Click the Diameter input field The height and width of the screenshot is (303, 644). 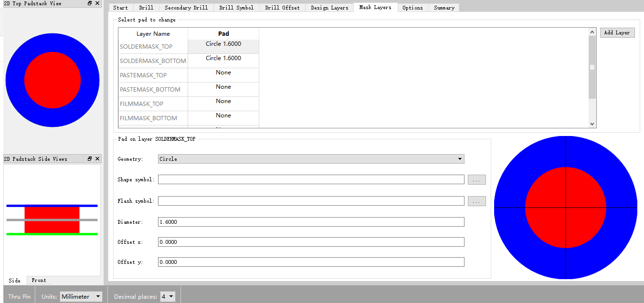(311, 222)
